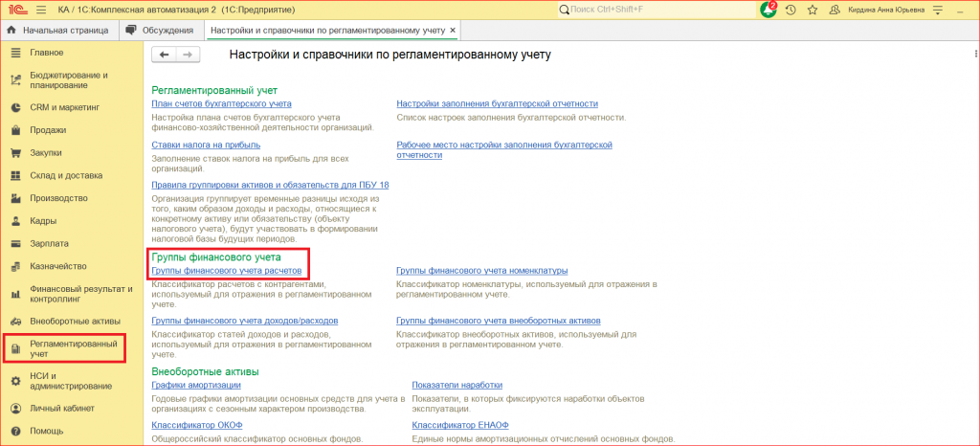Viewport: 980px width, 446px height.
Task: Go forward with the right arrow button
Action: point(188,55)
